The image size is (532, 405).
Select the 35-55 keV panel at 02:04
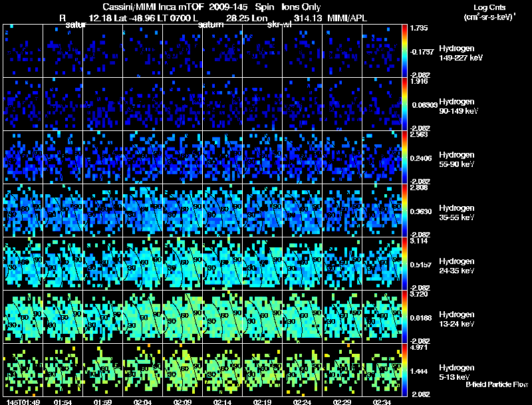tap(142, 211)
